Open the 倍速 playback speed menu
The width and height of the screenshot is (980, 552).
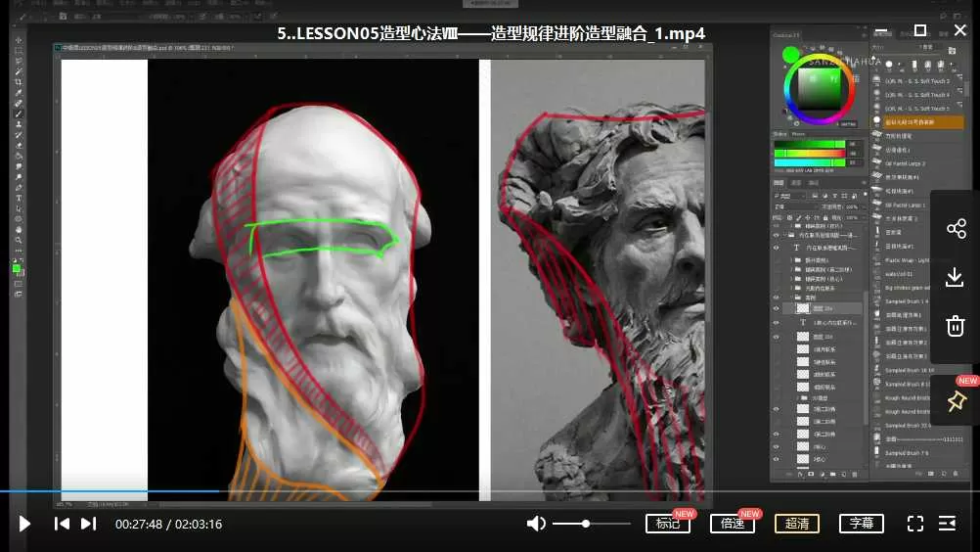click(733, 524)
